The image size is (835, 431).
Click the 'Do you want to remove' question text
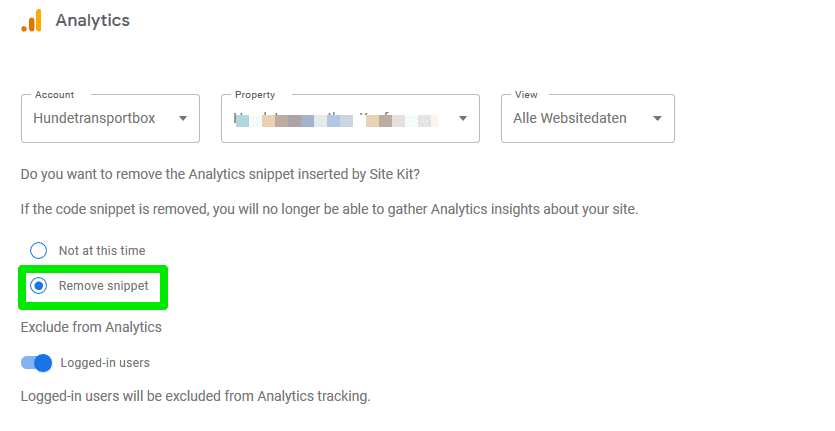(x=220, y=174)
